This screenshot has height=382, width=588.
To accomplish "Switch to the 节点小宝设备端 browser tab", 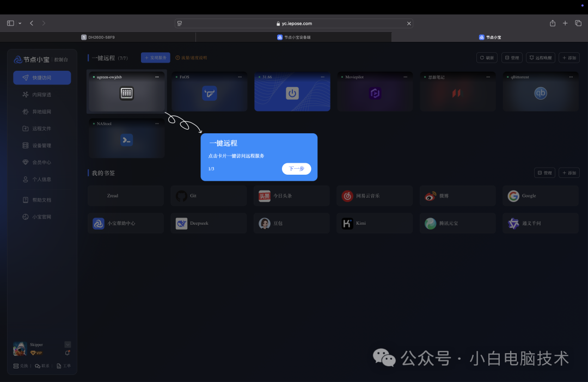I will (x=293, y=37).
